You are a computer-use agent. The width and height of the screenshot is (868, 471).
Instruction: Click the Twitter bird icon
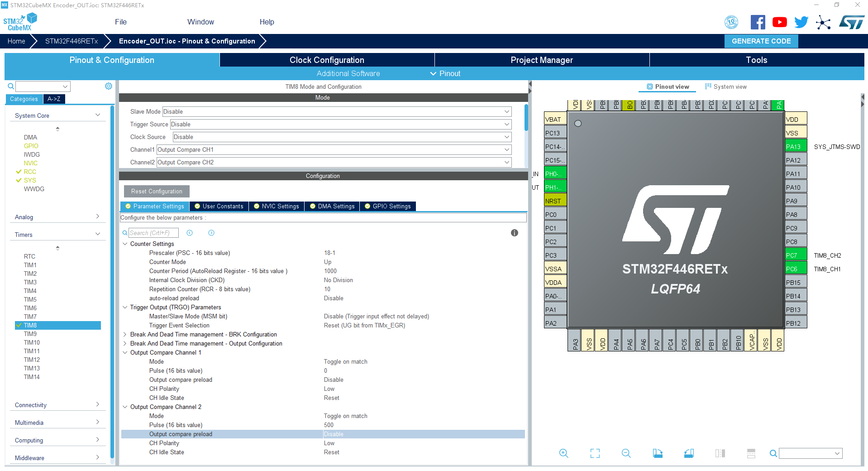(801, 22)
